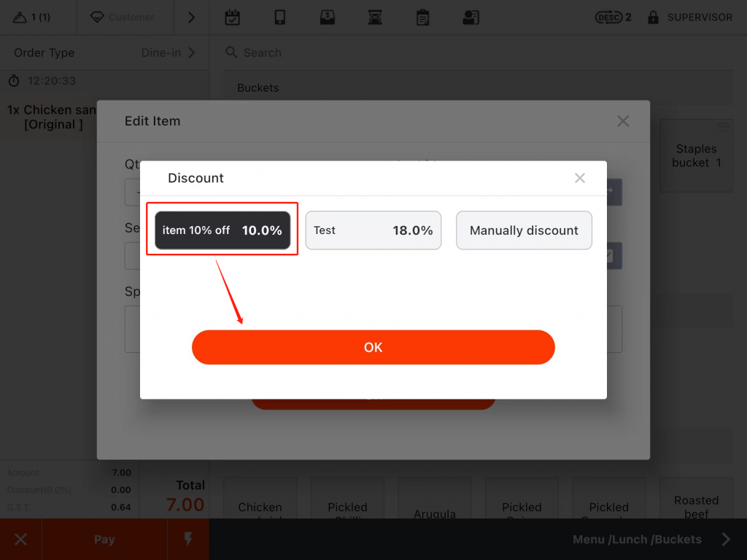Open the table guests indicator 1 (1)
Screen dimensions: 747x560
pyautogui.click(x=31, y=17)
